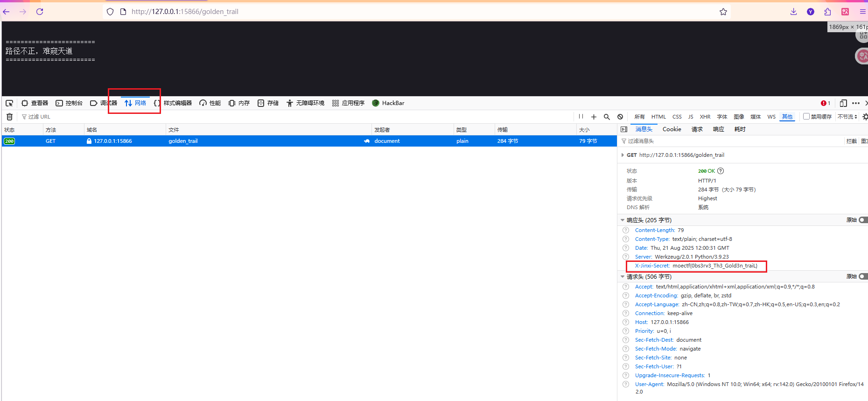This screenshot has height=401, width=868.
Task: Switch to the 控制台 tab
Action: pyautogui.click(x=69, y=103)
